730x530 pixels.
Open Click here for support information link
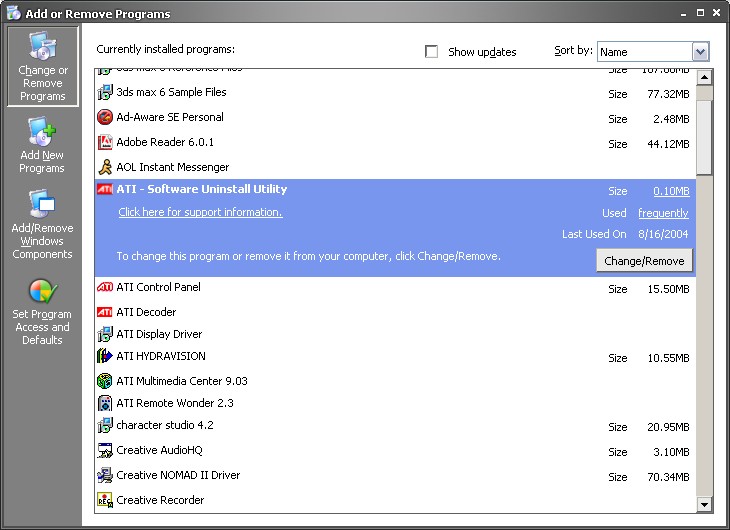(200, 212)
